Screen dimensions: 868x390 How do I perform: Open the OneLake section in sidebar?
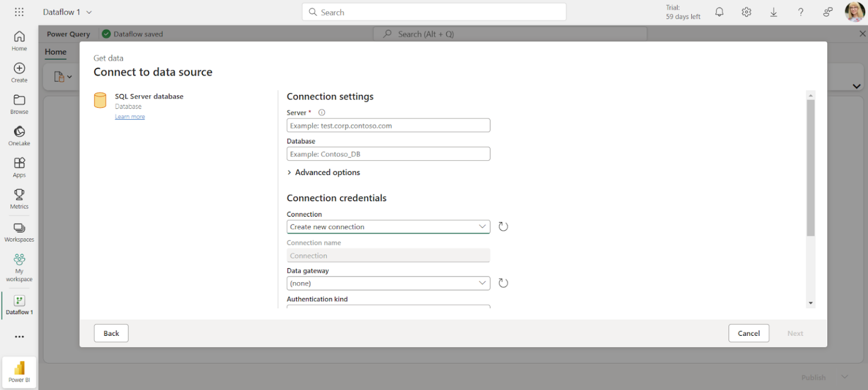19,135
